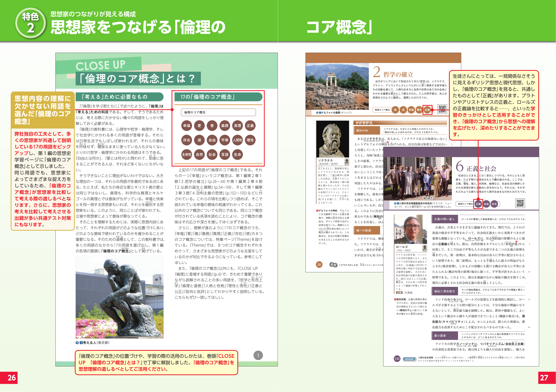Click the 「倫理のコア概念」とは？ title bar
The height and width of the screenshot is (392, 556).
click(138, 78)
